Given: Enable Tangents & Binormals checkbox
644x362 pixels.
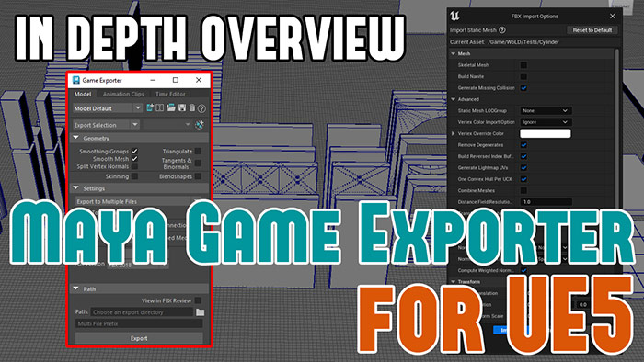Looking at the screenshot, I should point(198,164).
